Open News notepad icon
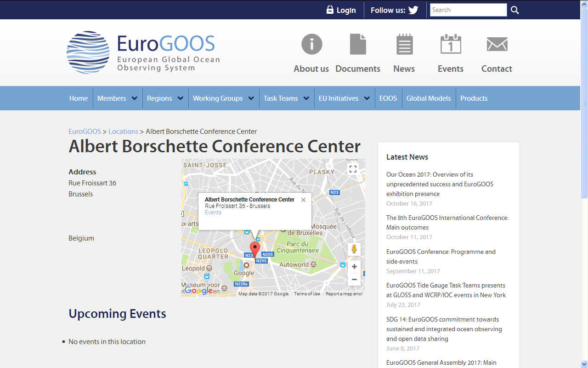This screenshot has height=368, width=588. [404, 45]
